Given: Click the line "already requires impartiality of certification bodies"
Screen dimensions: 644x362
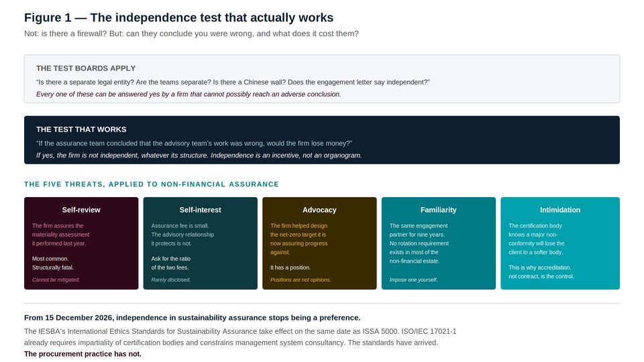Looking at the screenshot, I should (231, 343).
